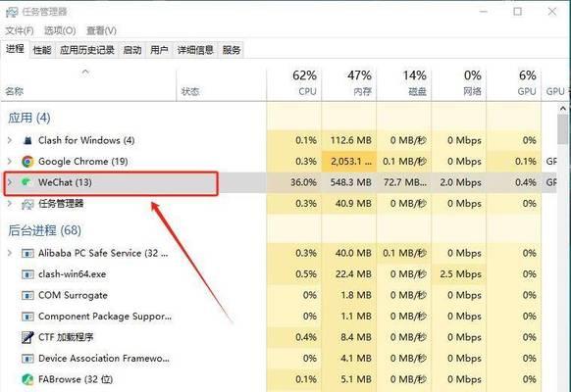Select the FABrowse (32 位) process

279,379
